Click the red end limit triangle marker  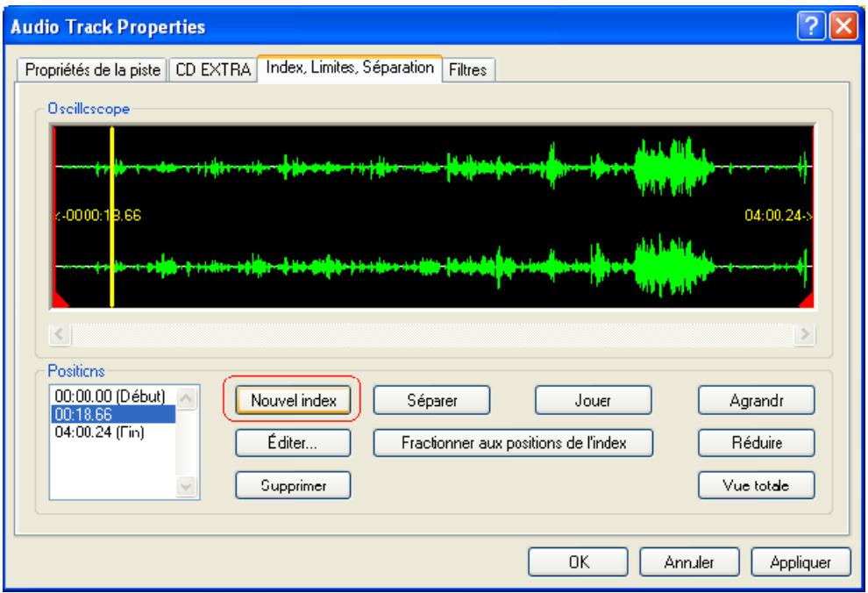pyautogui.click(x=807, y=301)
